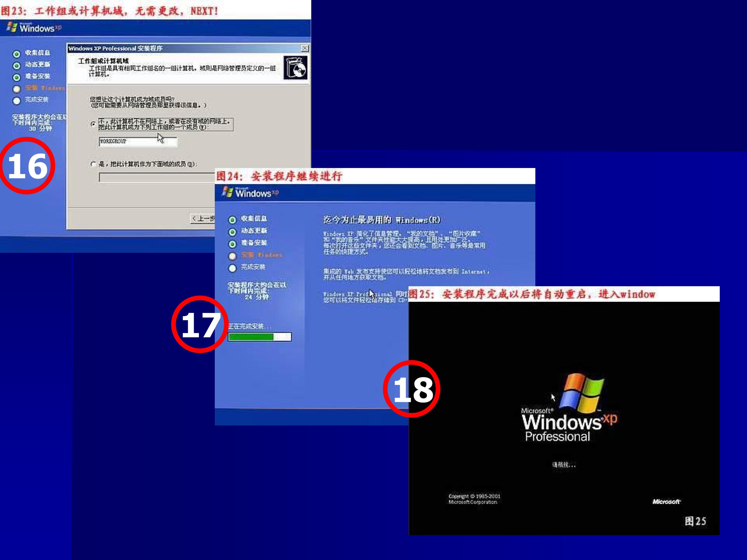Select the 'No, not on network' workgroup radio
Image resolution: width=747 pixels, height=560 pixels.
(x=93, y=124)
